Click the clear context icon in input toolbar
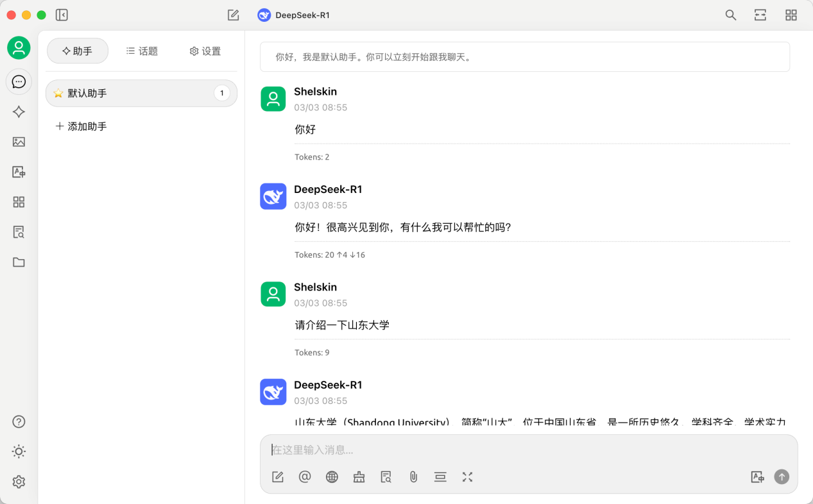The width and height of the screenshot is (813, 504). tap(440, 477)
